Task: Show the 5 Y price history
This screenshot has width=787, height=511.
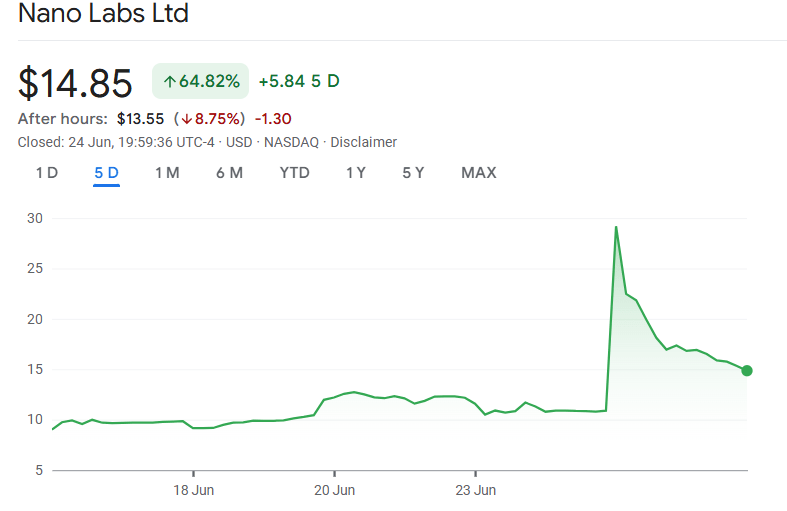Action: coord(413,173)
